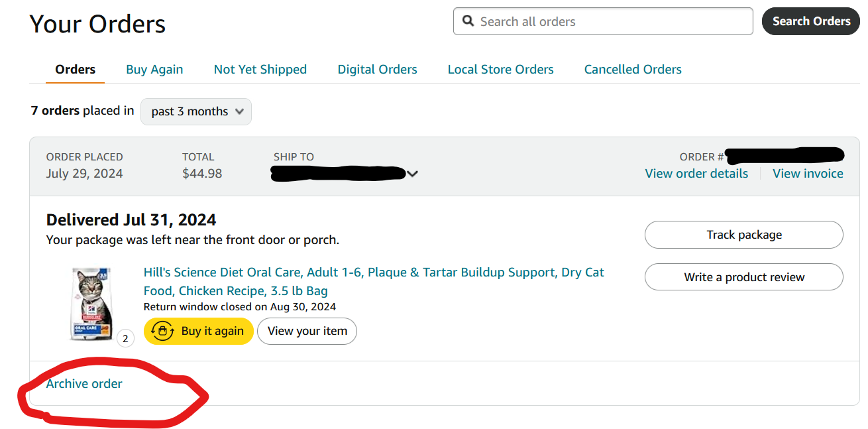Click the View your item button
Viewport: 868px width, 429px height.
click(x=307, y=331)
